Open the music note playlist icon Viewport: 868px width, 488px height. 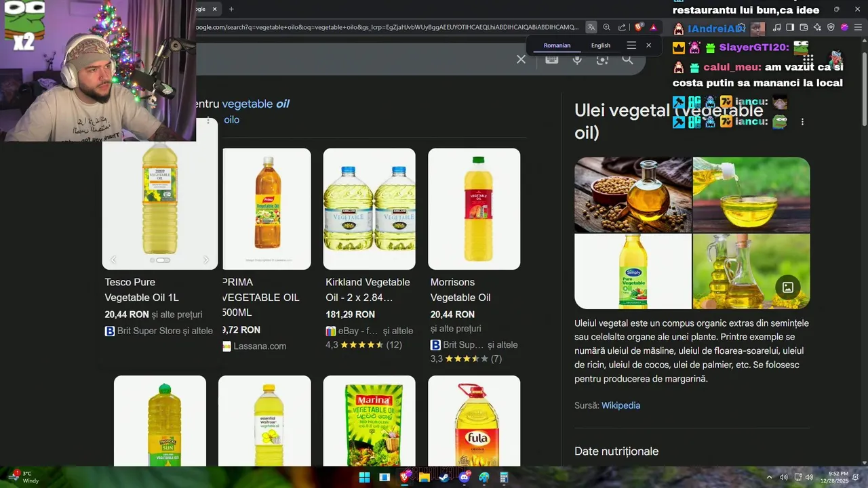(777, 27)
